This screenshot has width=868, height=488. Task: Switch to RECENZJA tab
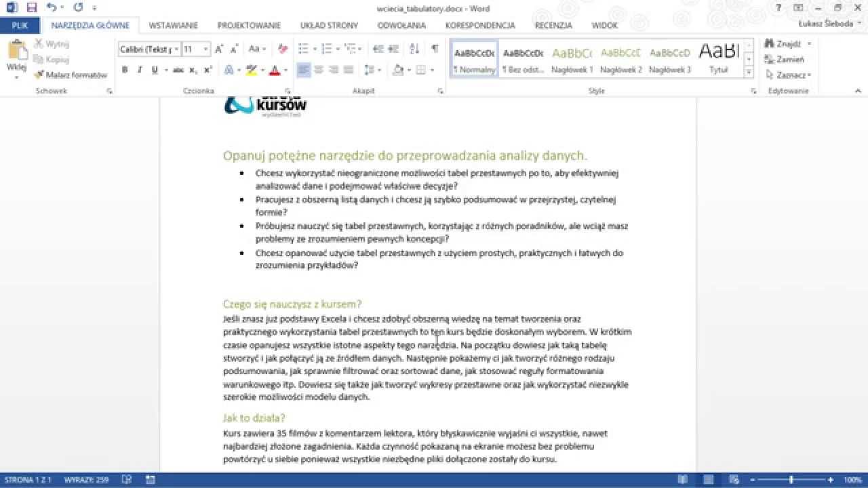point(553,25)
